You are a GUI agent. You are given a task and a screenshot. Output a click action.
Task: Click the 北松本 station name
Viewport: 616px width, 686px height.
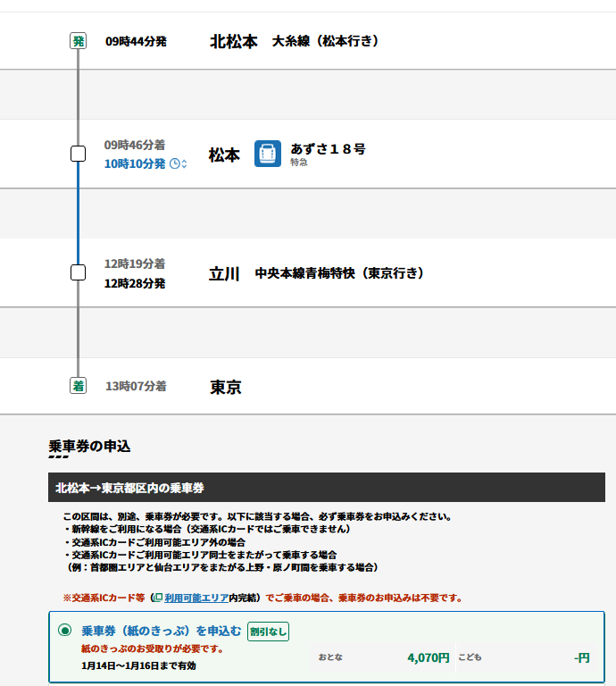234,42
